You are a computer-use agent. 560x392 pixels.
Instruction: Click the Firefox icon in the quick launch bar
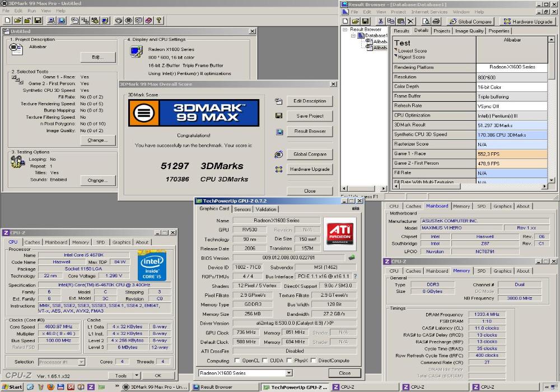click(x=50, y=386)
